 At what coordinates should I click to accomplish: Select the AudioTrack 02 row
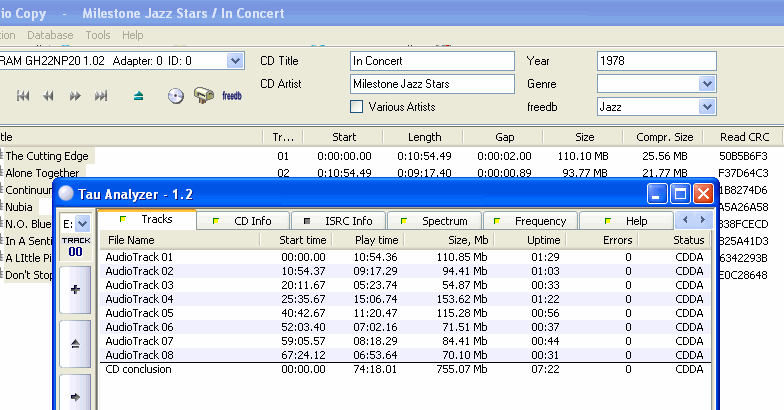[405, 271]
